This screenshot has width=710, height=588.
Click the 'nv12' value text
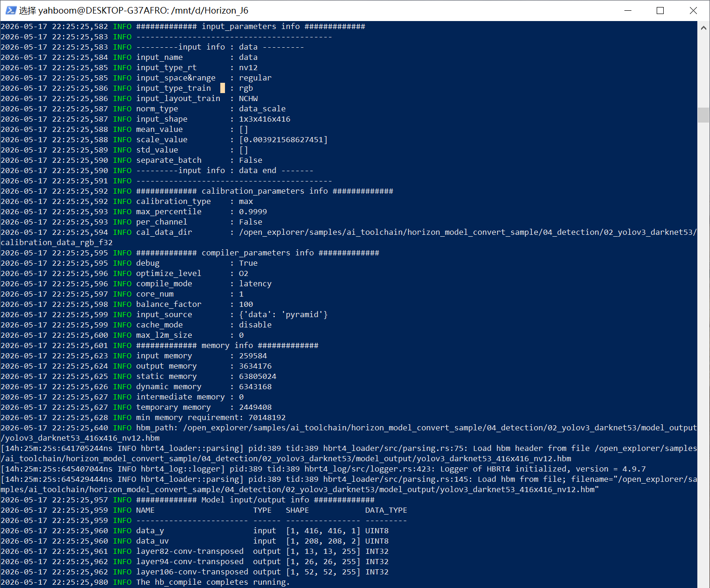[248, 67]
